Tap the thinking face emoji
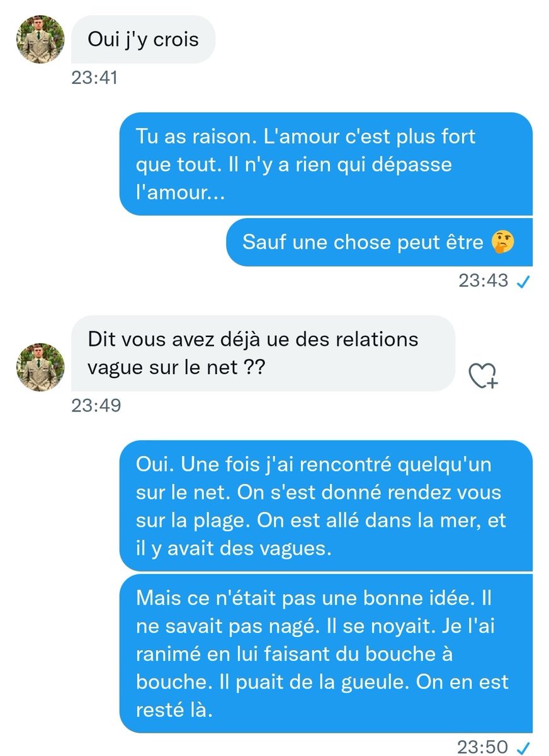Screen dimensions: 549x756 [x=502, y=242]
